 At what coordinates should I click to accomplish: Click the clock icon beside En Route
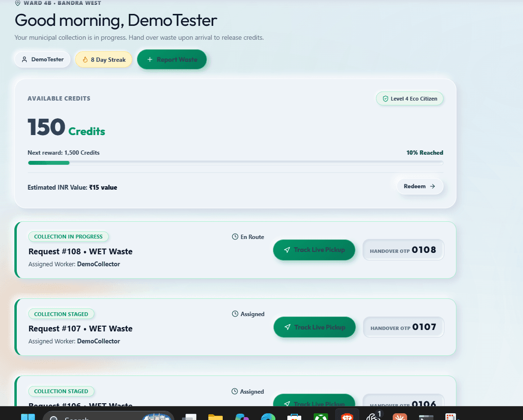tap(235, 237)
